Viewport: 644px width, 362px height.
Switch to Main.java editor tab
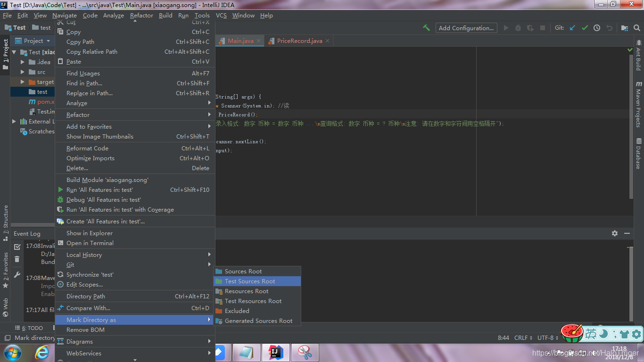point(240,41)
